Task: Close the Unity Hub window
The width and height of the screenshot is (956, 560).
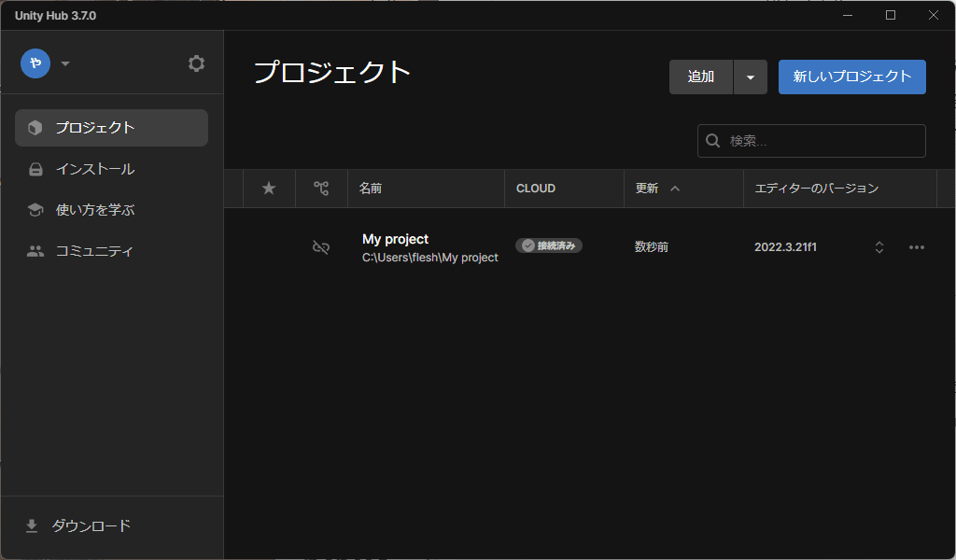Action: (934, 15)
